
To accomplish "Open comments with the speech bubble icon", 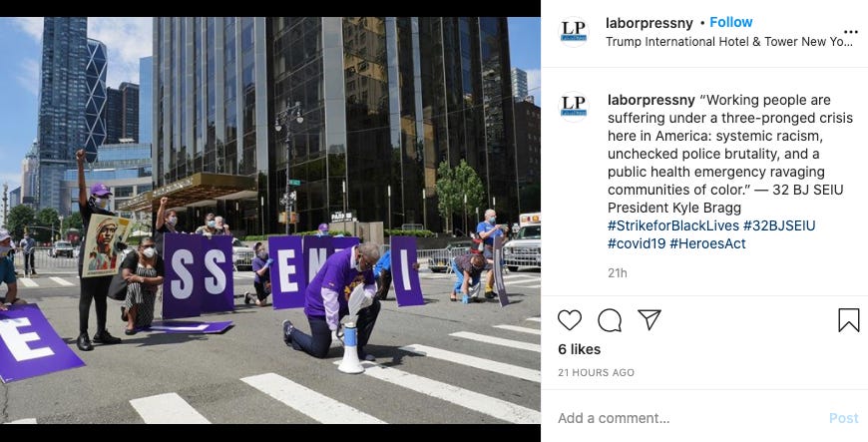I will (610, 320).
